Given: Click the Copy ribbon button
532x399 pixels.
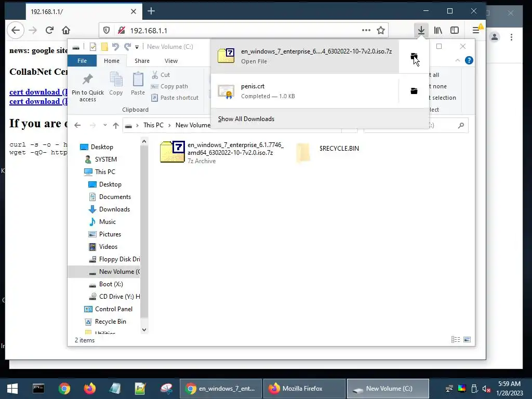Looking at the screenshot, I should (116, 84).
